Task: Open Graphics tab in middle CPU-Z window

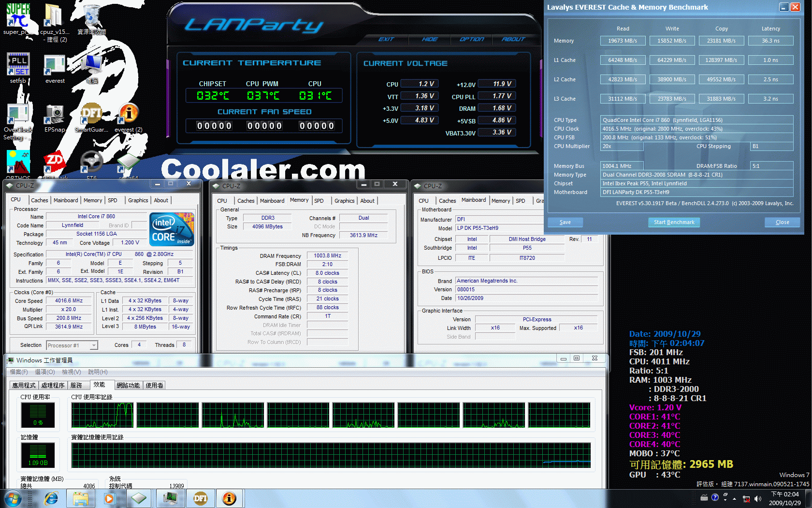Action: click(345, 201)
